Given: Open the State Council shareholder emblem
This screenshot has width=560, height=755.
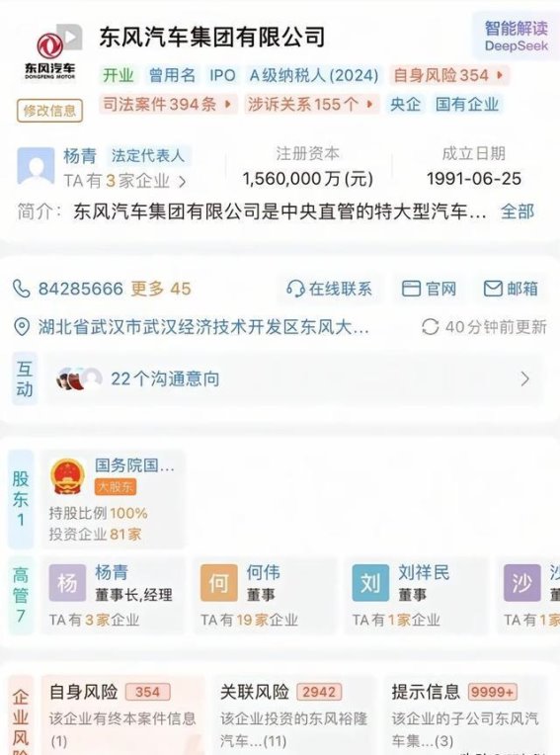Looking at the screenshot, I should 68,475.
